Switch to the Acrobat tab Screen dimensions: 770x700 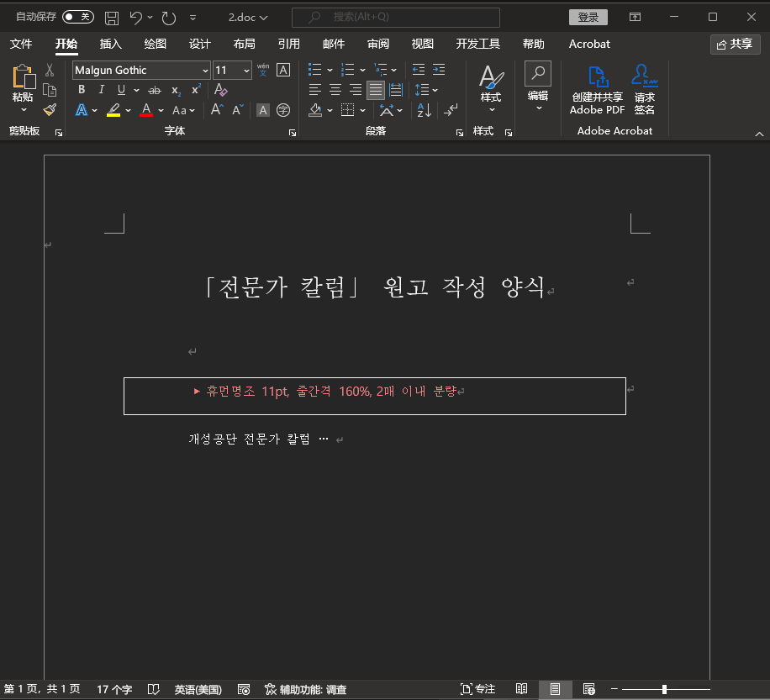[589, 45]
